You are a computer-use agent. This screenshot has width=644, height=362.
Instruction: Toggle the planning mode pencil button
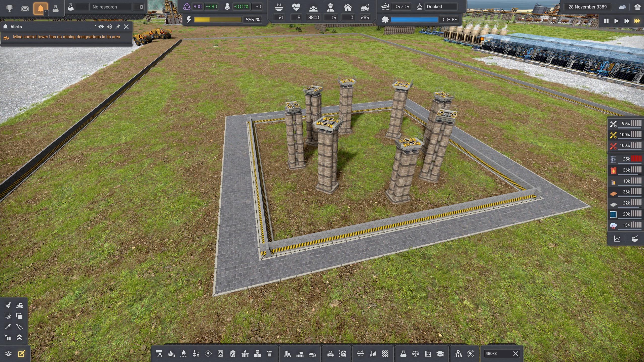pyautogui.click(x=21, y=354)
